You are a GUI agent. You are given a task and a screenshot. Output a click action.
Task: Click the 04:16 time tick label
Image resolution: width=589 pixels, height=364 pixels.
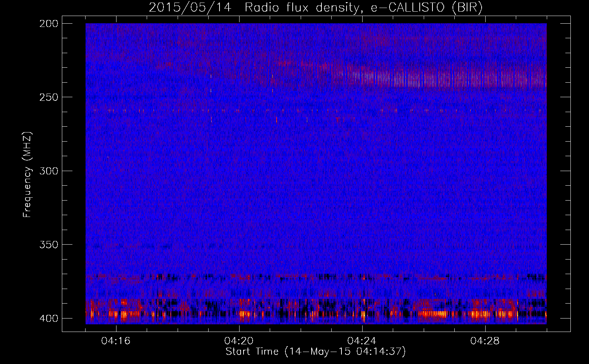116,341
